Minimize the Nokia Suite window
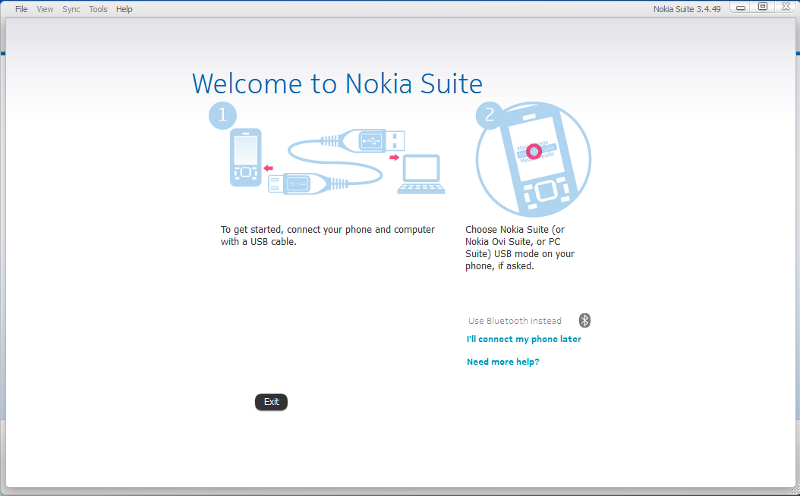This screenshot has width=800, height=496. (x=741, y=7)
